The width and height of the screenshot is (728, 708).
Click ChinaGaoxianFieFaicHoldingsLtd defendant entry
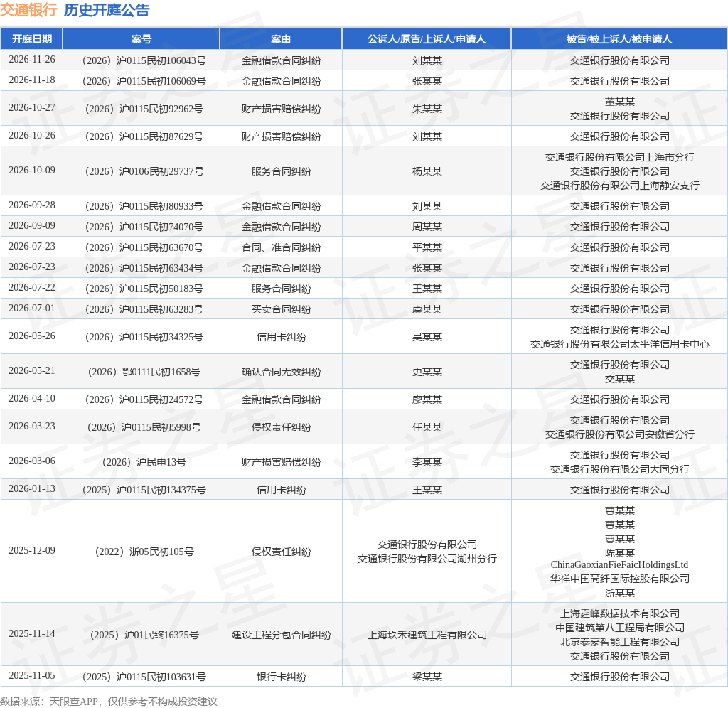pos(619,564)
